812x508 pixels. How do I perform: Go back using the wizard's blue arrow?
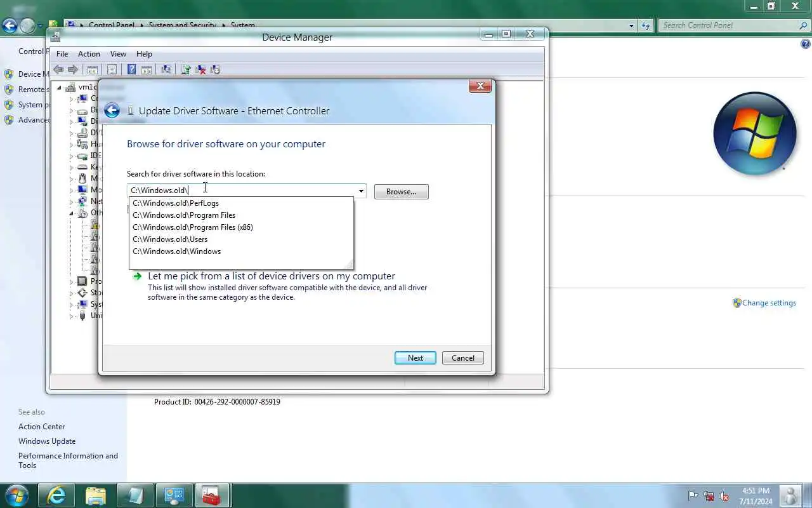[112, 110]
